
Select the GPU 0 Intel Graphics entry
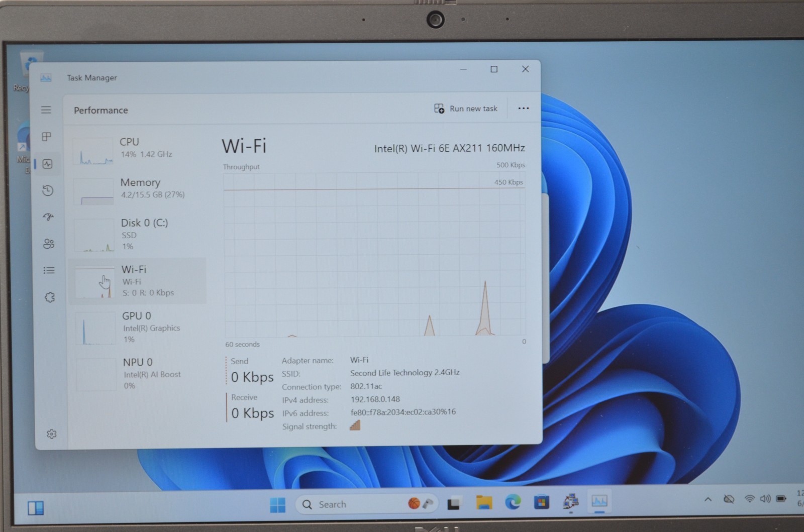tap(139, 327)
